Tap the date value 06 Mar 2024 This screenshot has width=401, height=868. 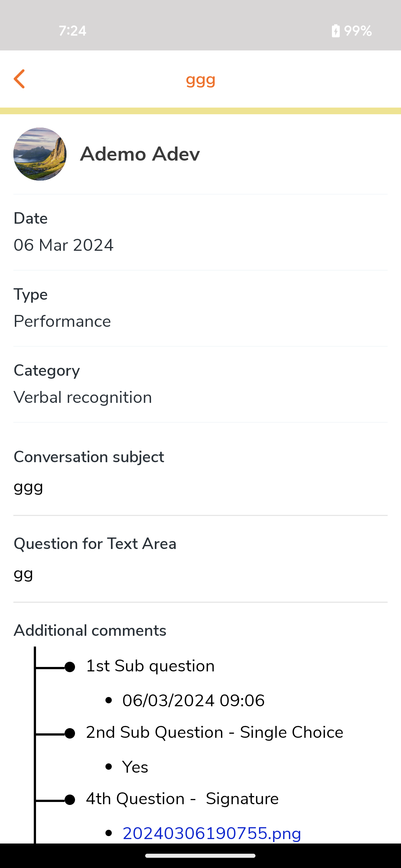click(63, 245)
